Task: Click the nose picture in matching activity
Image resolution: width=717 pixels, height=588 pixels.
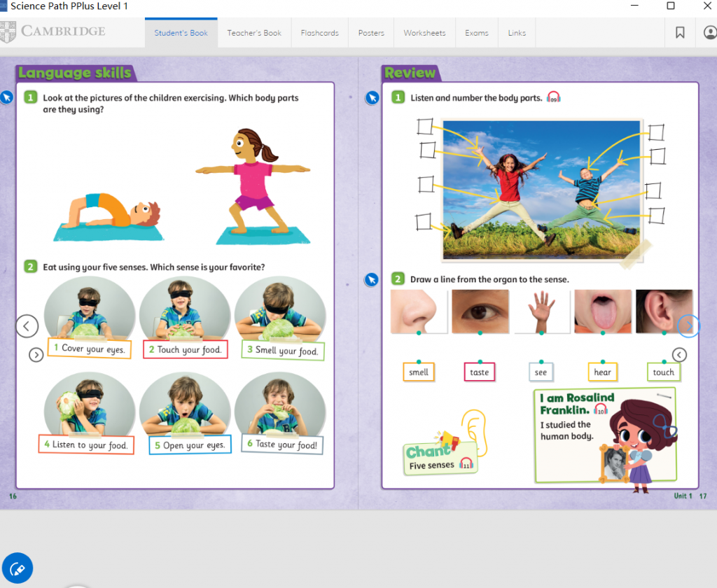Action: (419, 311)
